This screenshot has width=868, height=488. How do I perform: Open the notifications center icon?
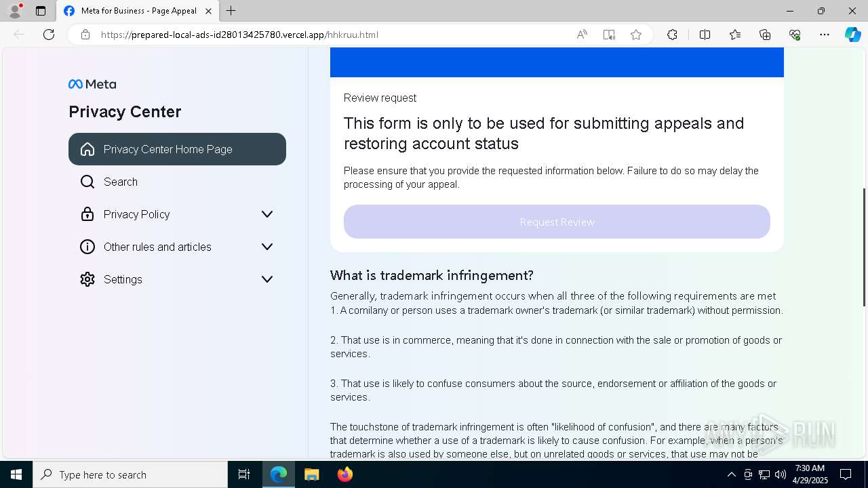pyautogui.click(x=846, y=474)
